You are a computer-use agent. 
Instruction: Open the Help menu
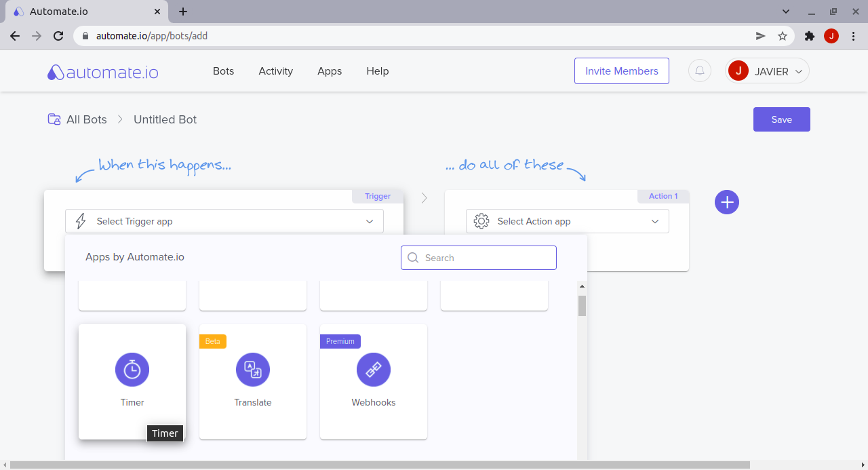point(378,71)
